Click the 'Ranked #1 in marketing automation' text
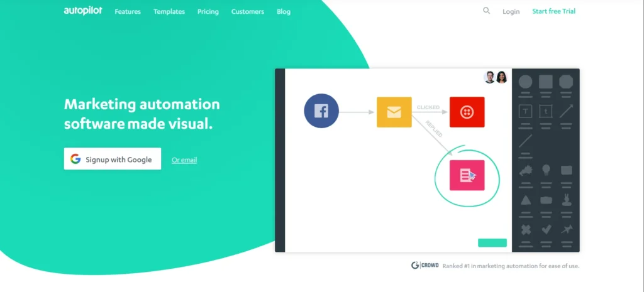 click(x=511, y=266)
